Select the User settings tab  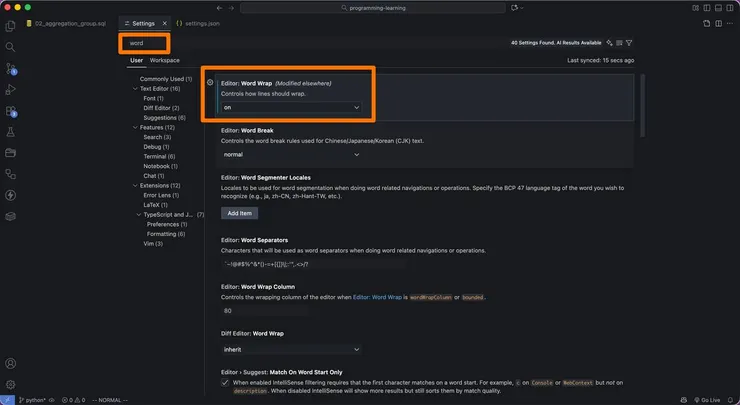click(x=136, y=60)
